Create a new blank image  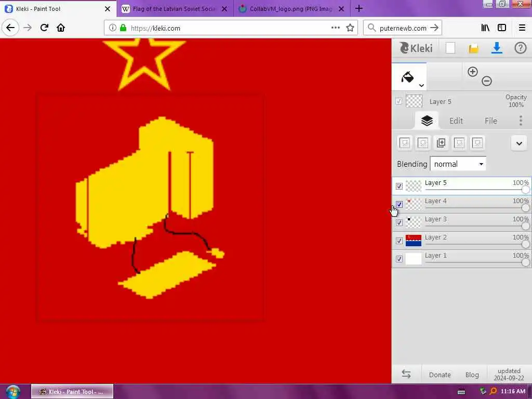point(450,48)
